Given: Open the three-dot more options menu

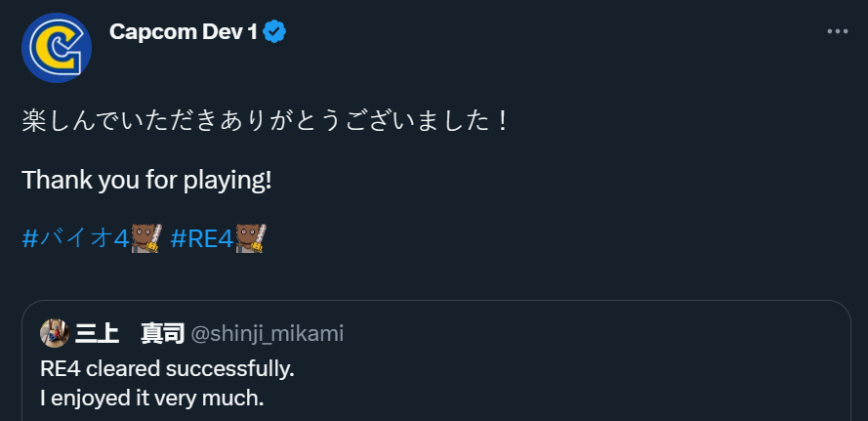Looking at the screenshot, I should [837, 31].
